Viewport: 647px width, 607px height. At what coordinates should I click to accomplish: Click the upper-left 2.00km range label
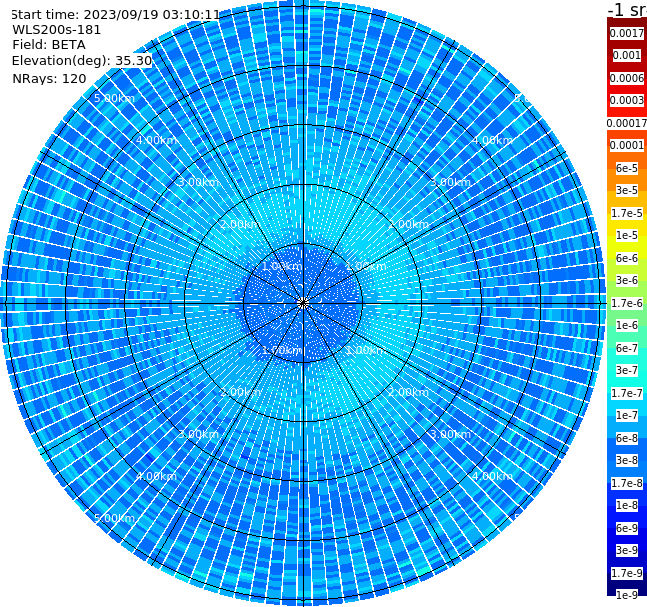tap(241, 224)
